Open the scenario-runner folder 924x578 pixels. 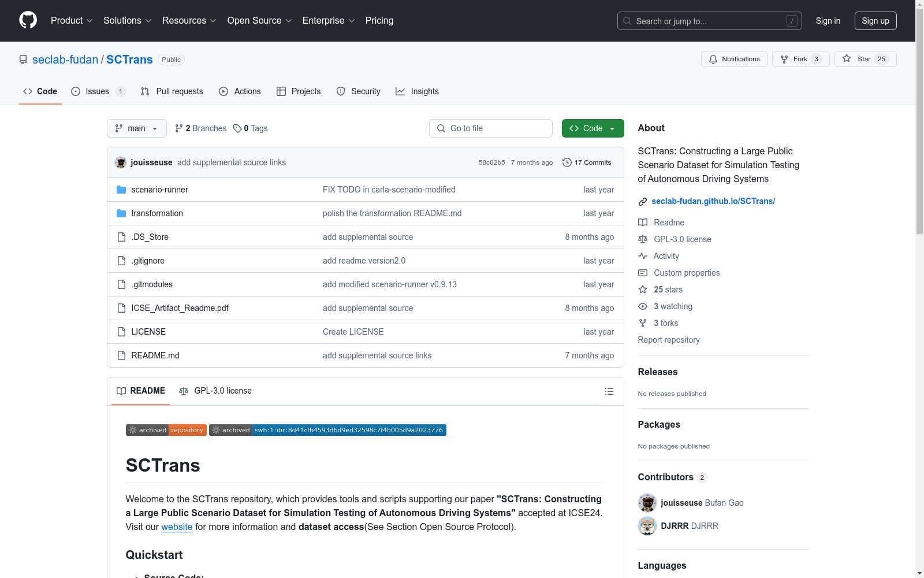point(159,190)
